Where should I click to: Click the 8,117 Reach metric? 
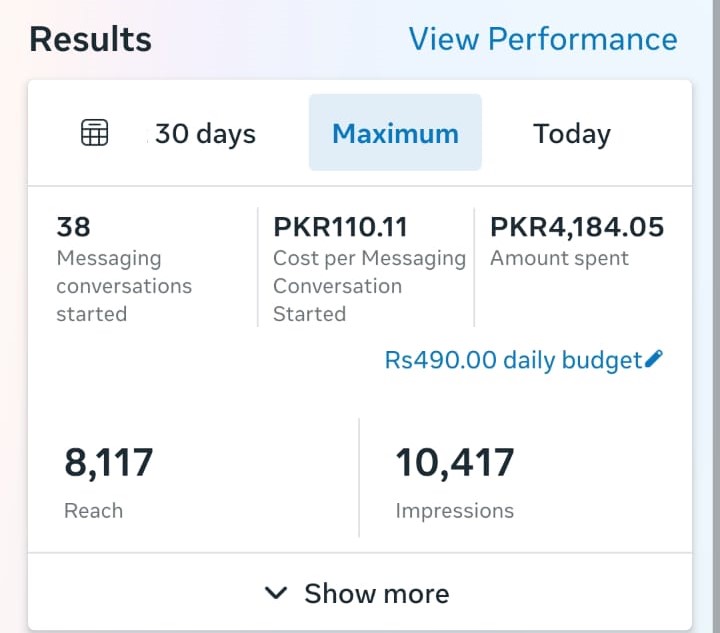[x=109, y=463]
